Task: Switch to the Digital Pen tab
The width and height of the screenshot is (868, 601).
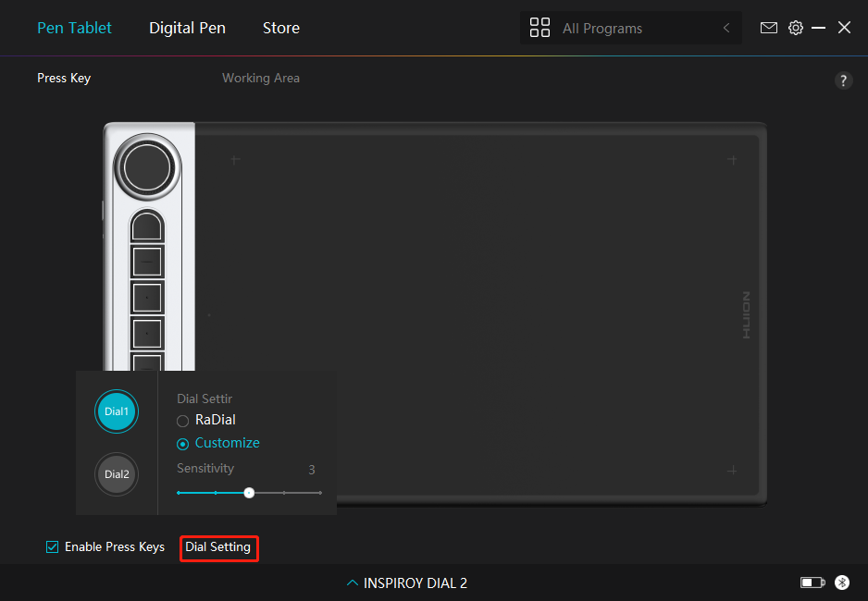Action: 187,28
